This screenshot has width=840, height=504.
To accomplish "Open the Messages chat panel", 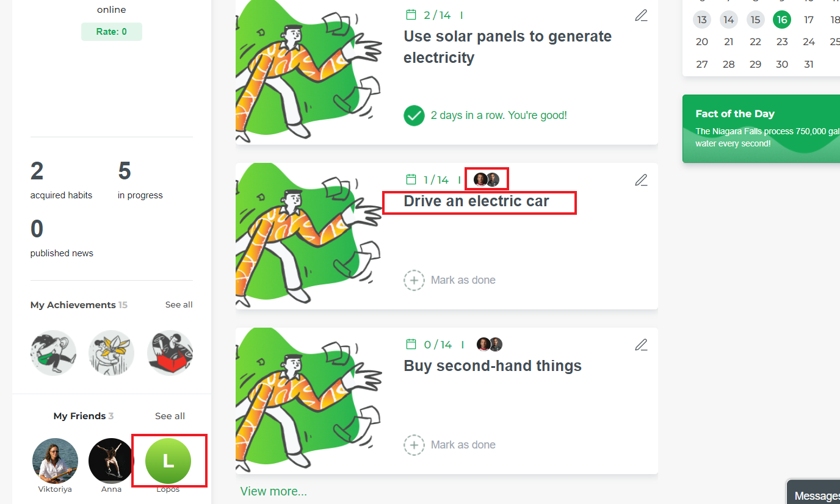I will 816,495.
